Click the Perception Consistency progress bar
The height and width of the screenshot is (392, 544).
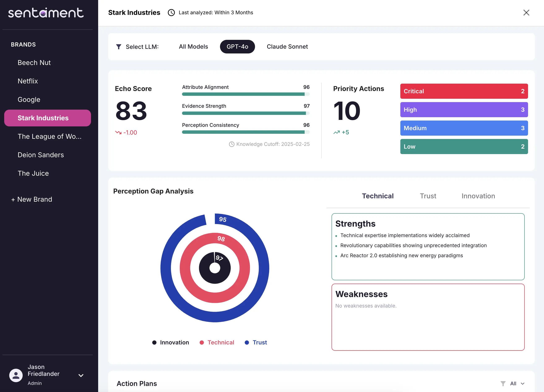click(246, 132)
